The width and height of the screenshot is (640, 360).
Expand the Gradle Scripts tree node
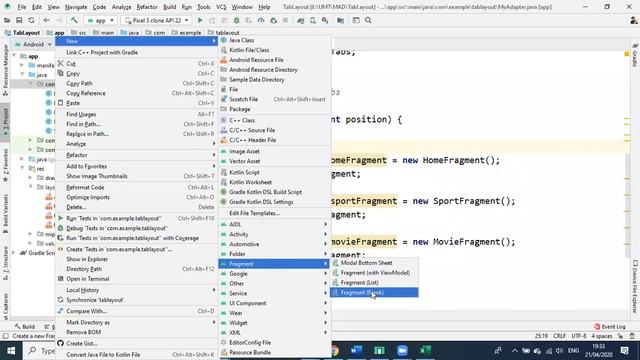[x=14, y=253]
